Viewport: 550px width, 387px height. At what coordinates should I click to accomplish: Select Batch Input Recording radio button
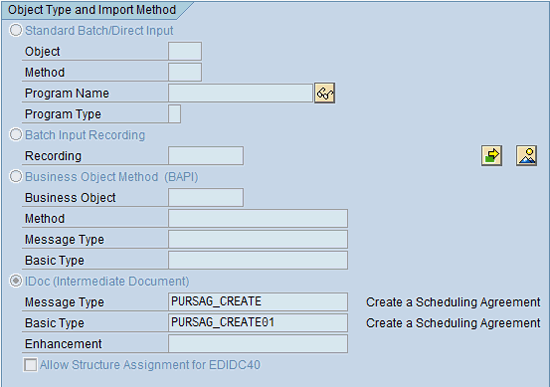pyautogui.click(x=16, y=135)
